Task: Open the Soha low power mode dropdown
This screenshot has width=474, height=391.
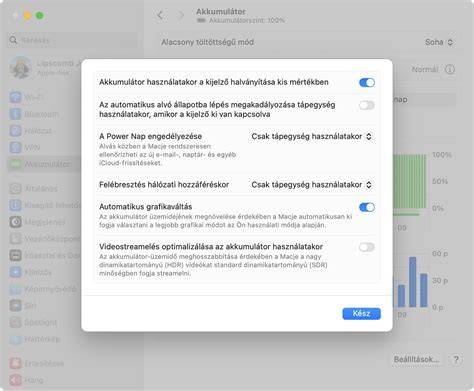Action: [439, 42]
